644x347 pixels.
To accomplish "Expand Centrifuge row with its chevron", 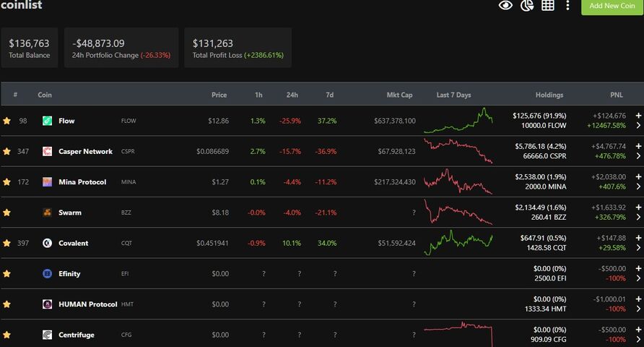I will coord(638,339).
